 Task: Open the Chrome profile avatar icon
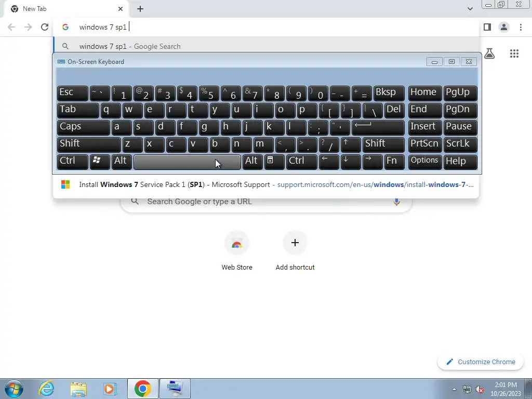(504, 27)
